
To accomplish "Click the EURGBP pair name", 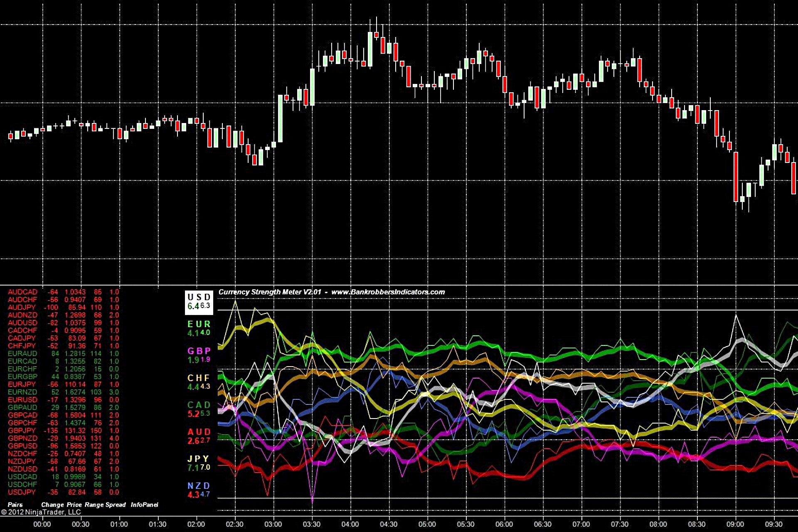I will (22, 377).
